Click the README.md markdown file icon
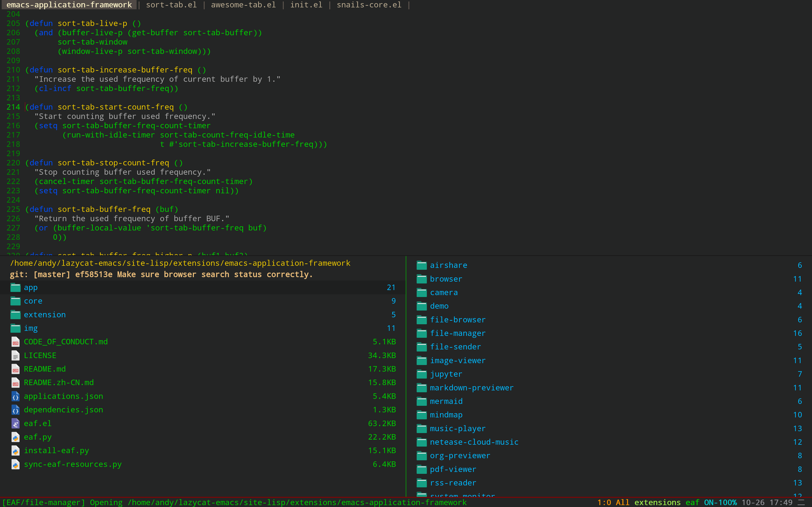Viewport: 812px width, 507px height. tap(15, 369)
